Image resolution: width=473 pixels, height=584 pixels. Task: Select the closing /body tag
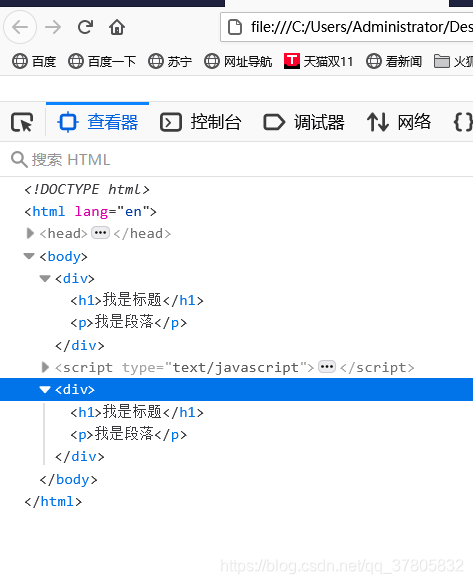69,479
